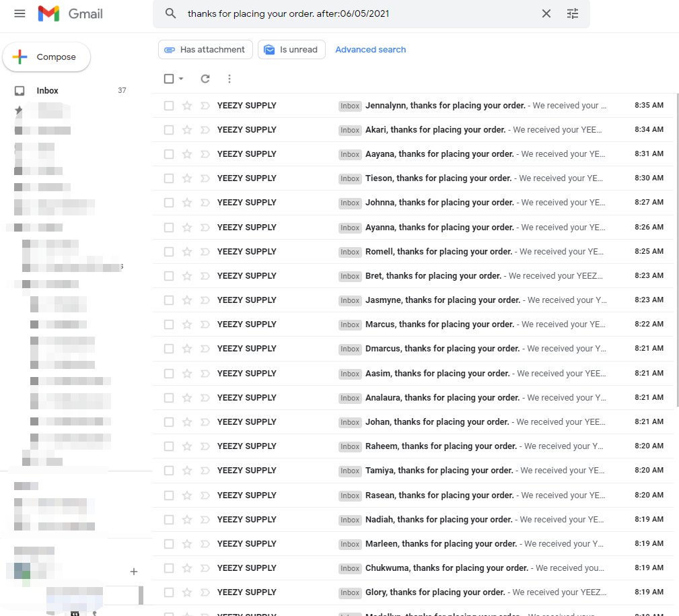The height and width of the screenshot is (616, 679).
Task: Filter by Is unread chip
Action: click(291, 49)
